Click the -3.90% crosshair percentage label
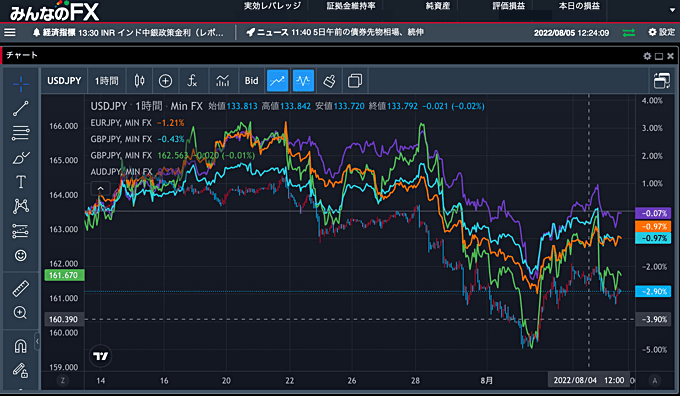 click(x=654, y=319)
